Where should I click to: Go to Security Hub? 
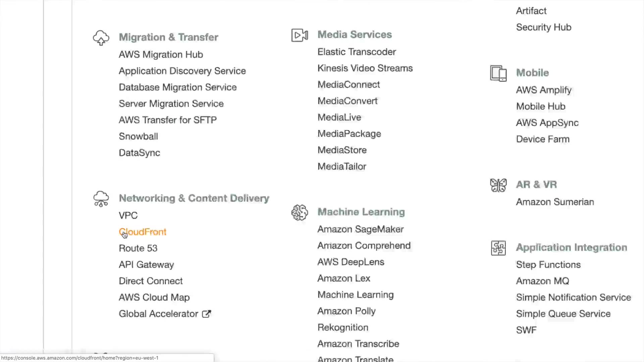click(543, 27)
